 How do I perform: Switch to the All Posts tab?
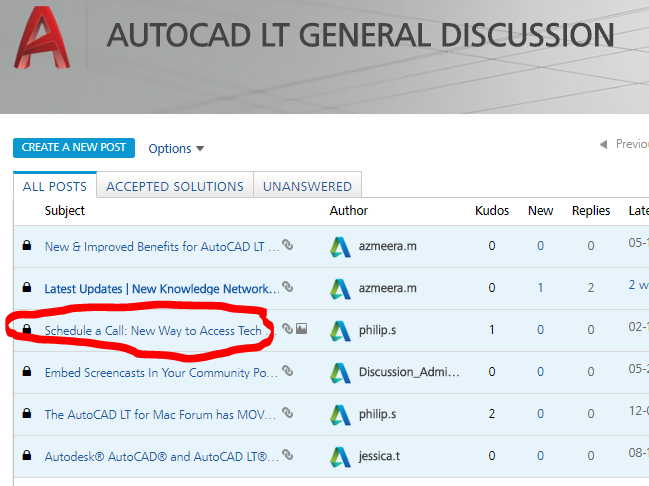55,186
